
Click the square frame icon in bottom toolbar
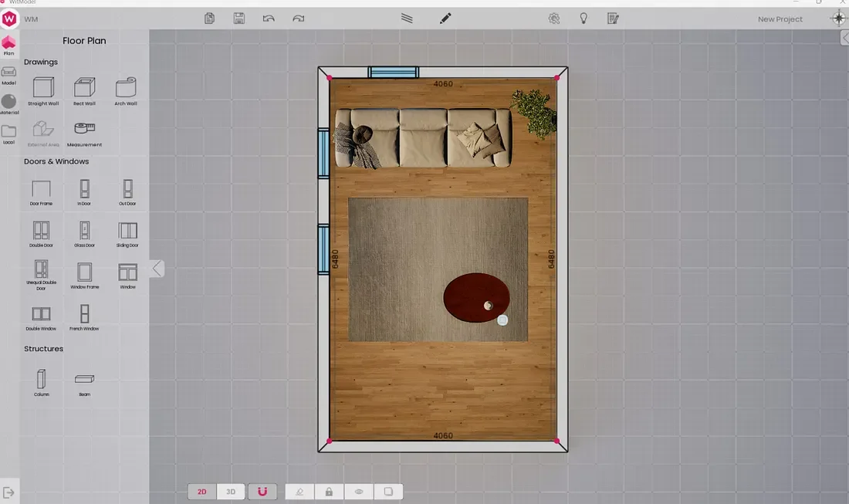coord(388,492)
